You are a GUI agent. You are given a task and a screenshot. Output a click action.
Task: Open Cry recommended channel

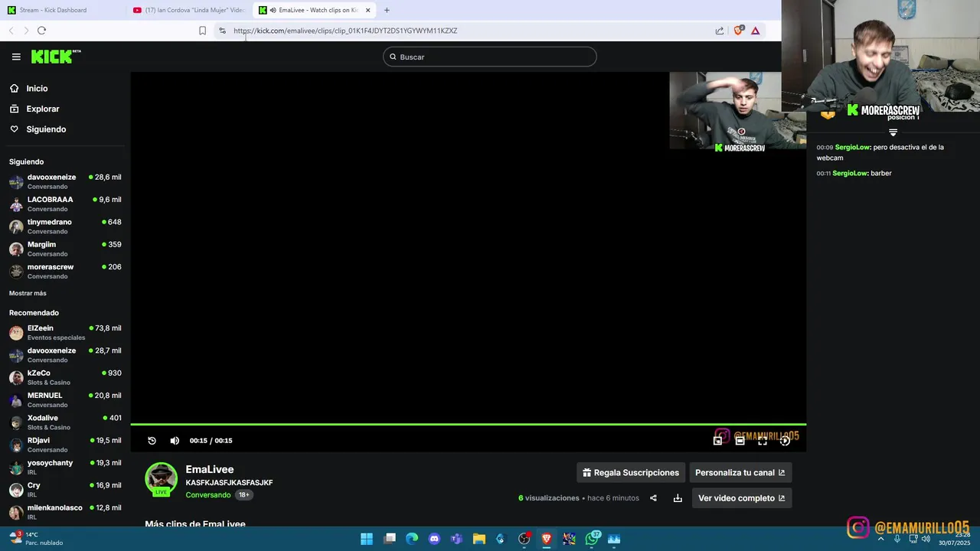[x=65, y=490]
